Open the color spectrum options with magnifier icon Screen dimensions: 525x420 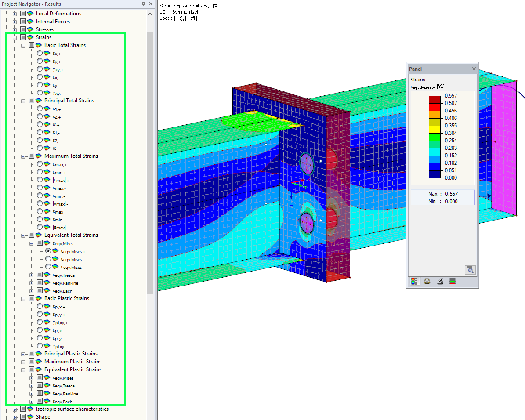(470, 270)
